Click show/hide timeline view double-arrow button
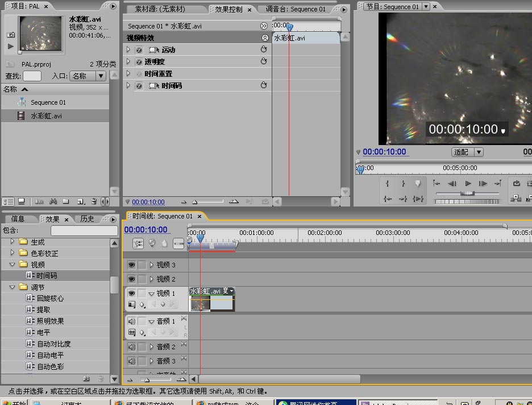Viewport: 532px width, 405px height. point(264,26)
